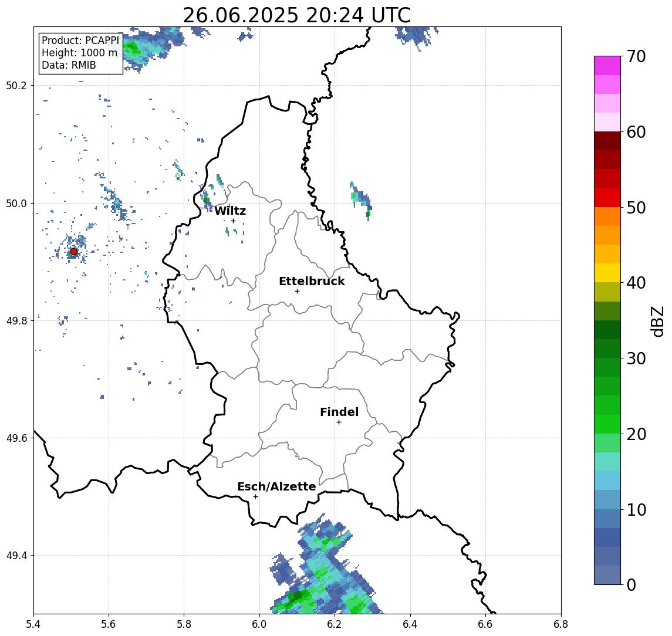Click the Ettelbruck station label

312,282
